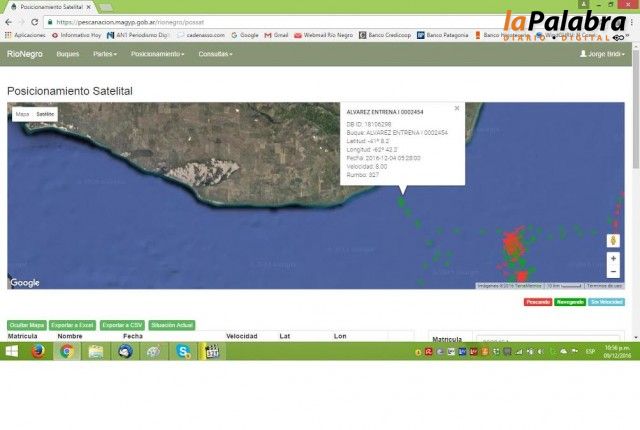Export data with Exportar a Excel
Viewport: 640px width, 430px height.
pos(72,325)
